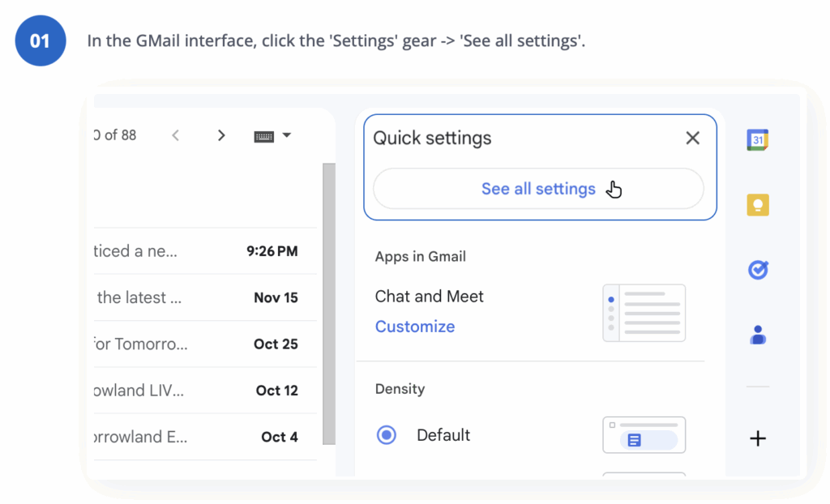This screenshot has height=504, width=830.
Task: Open Google Keep in the side panel
Action: (757, 204)
